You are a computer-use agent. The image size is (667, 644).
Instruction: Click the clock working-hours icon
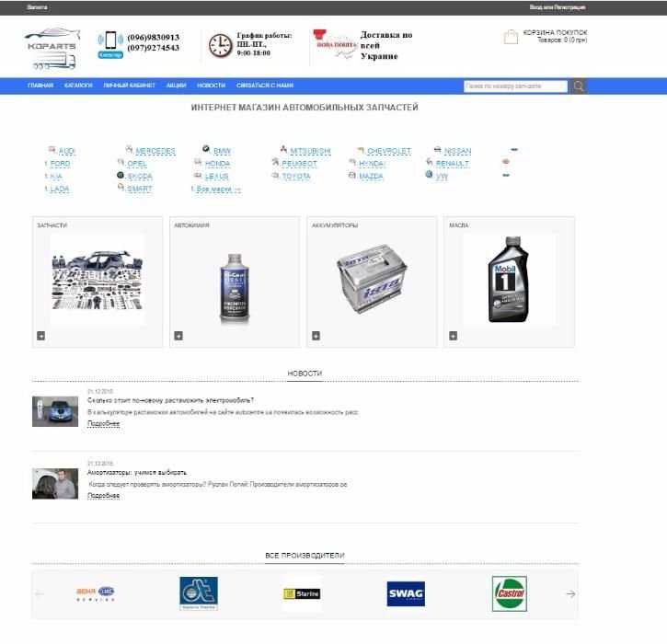point(220,45)
